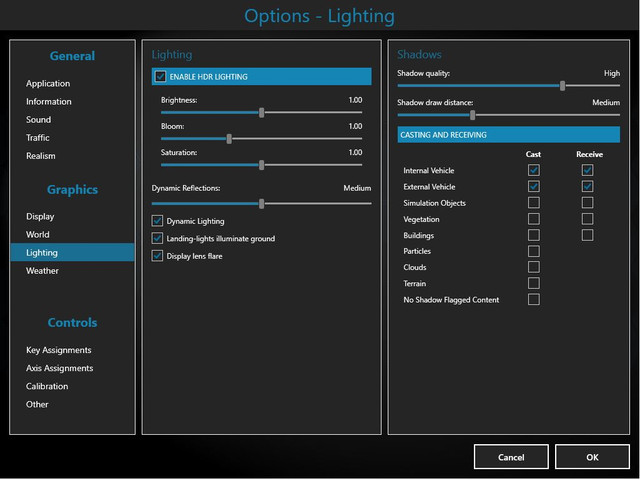Screen dimensions: 640x480
Task: Click the Saturation value 1.00
Action: pyautogui.click(x=355, y=152)
